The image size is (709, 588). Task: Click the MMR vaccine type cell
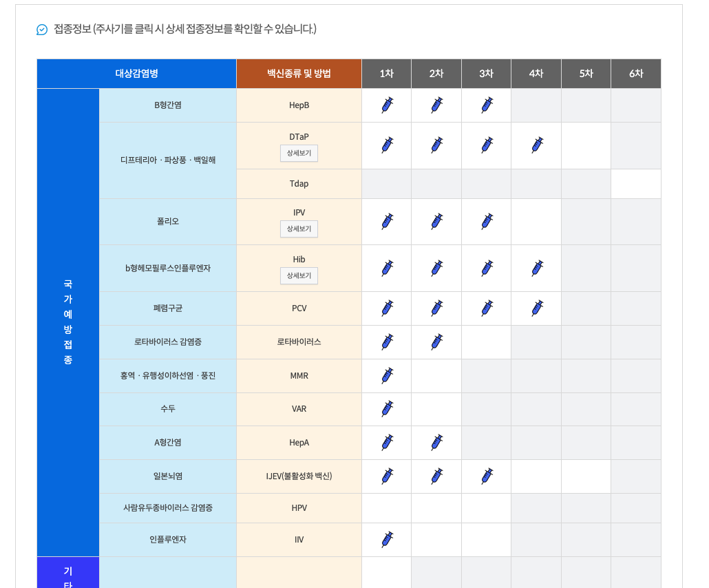(x=299, y=376)
